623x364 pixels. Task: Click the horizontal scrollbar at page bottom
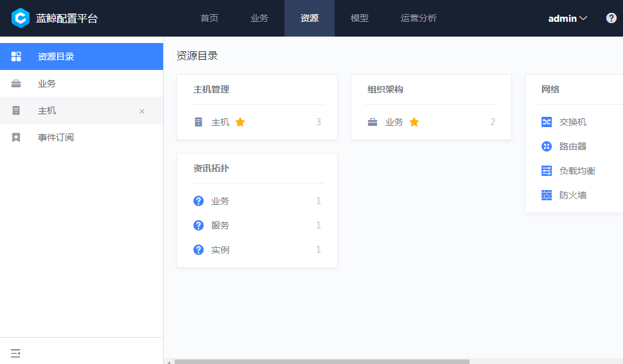(322, 361)
